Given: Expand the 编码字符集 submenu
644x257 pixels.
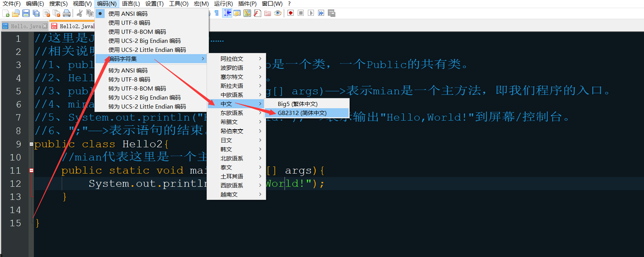Looking at the screenshot, I should pos(152,59).
